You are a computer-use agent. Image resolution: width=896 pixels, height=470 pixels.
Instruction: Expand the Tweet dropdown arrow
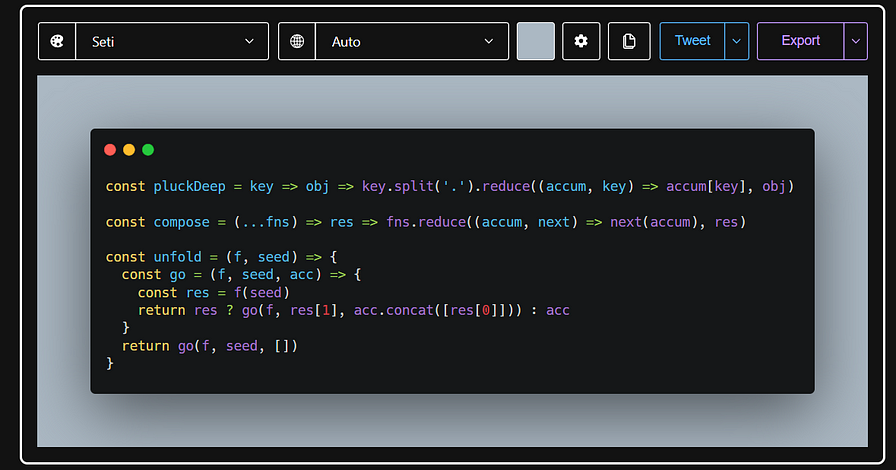[x=737, y=41]
